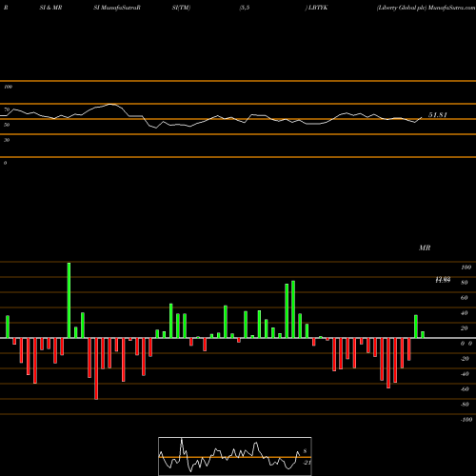Click the 80 label on MR axis

(x=465, y=283)
